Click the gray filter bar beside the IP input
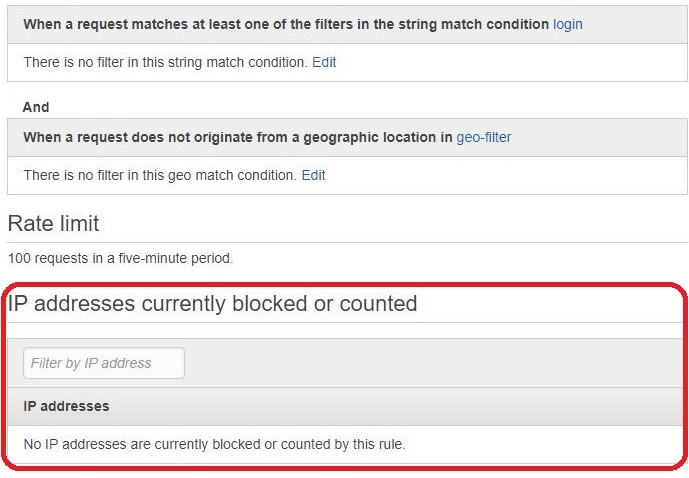 [x=430, y=363]
